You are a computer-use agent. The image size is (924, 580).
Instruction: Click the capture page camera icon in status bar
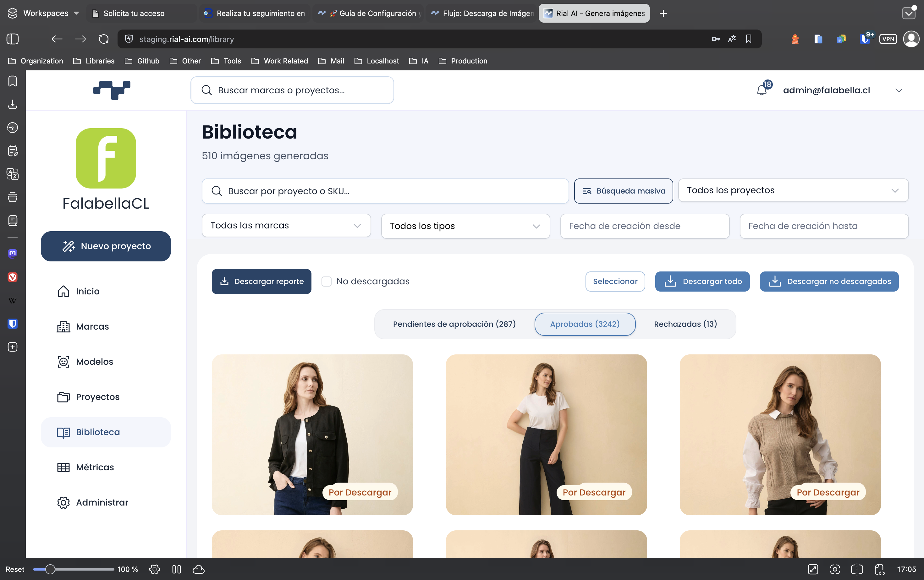835,569
